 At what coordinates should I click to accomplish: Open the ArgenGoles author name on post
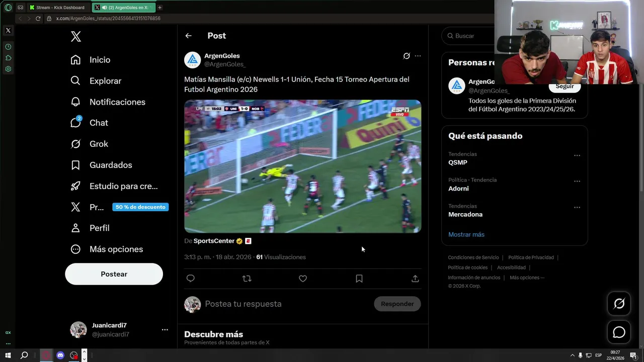[x=222, y=56]
